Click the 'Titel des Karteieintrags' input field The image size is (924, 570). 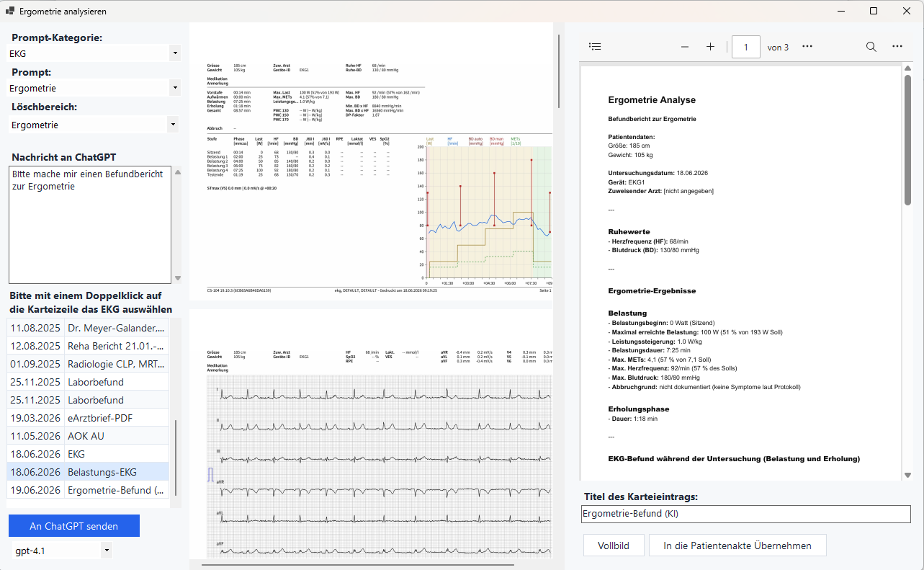[x=746, y=514]
